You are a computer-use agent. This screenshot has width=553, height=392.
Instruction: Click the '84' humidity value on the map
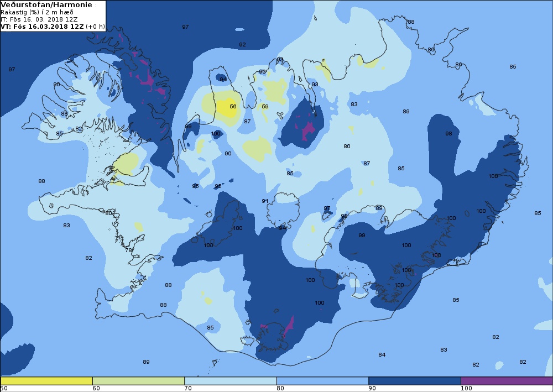click(382, 354)
